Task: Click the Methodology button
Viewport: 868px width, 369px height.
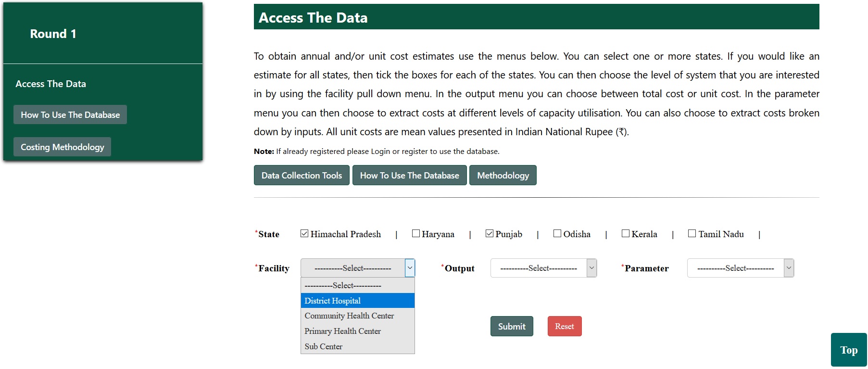Action: (503, 176)
